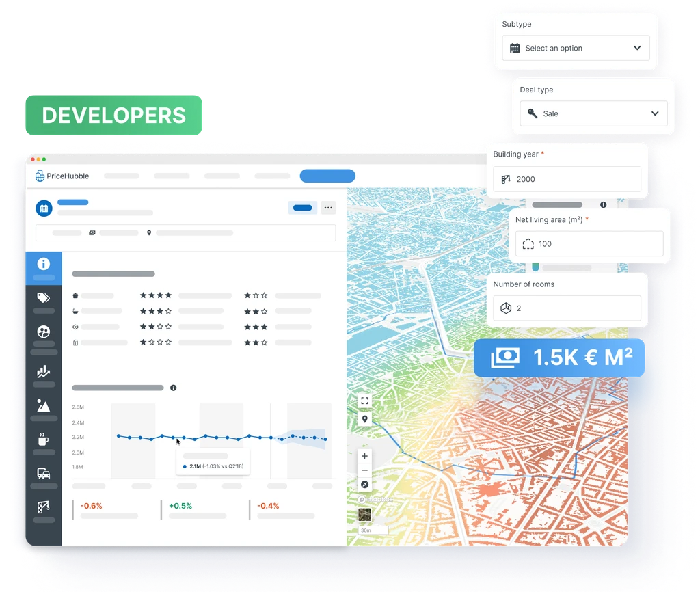
Task: Open the construction crane sidebar icon
Action: (44, 507)
